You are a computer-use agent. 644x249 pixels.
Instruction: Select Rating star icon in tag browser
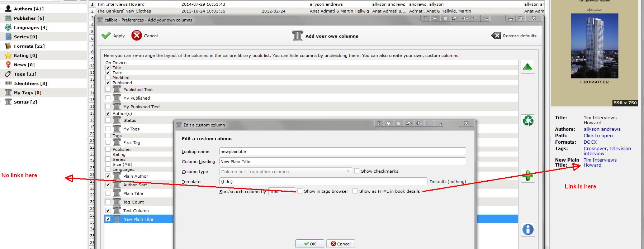(x=8, y=55)
